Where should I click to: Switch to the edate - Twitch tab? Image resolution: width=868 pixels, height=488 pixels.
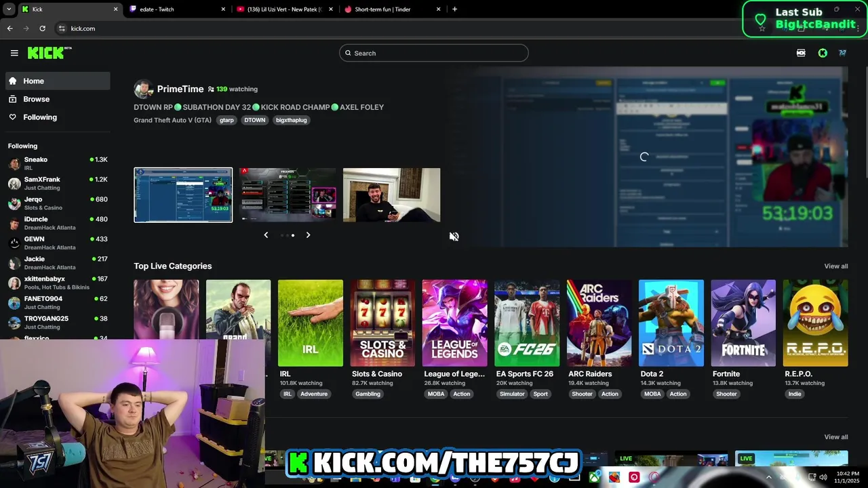[x=176, y=9]
